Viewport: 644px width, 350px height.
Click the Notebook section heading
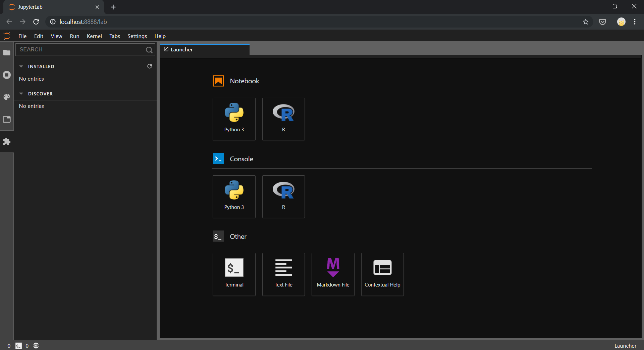[245, 81]
